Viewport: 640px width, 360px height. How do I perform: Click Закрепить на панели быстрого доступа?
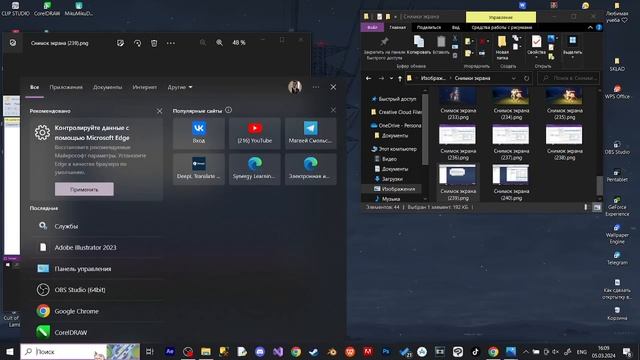(384, 47)
